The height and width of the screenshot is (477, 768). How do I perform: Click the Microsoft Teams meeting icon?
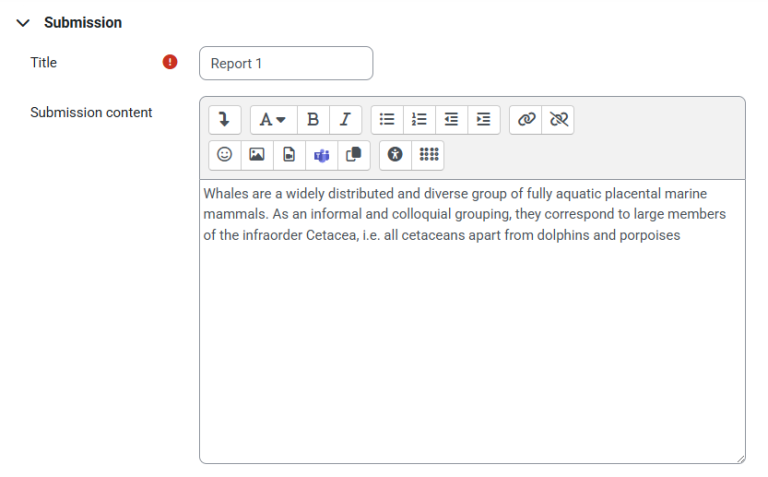pos(321,155)
